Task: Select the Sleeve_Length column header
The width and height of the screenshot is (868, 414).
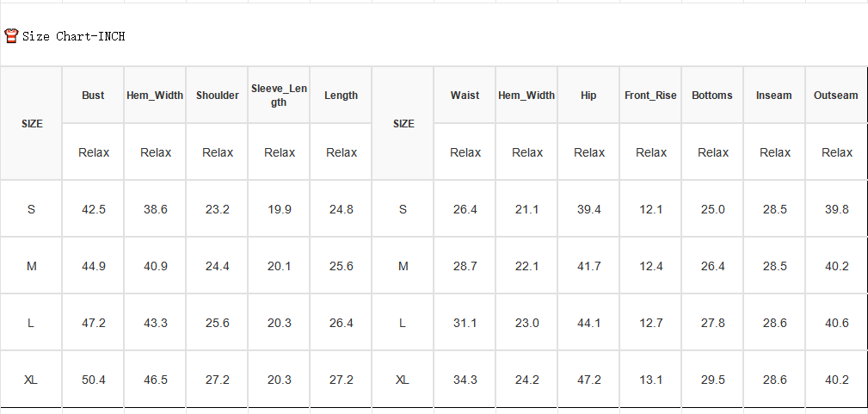Action: [279, 96]
